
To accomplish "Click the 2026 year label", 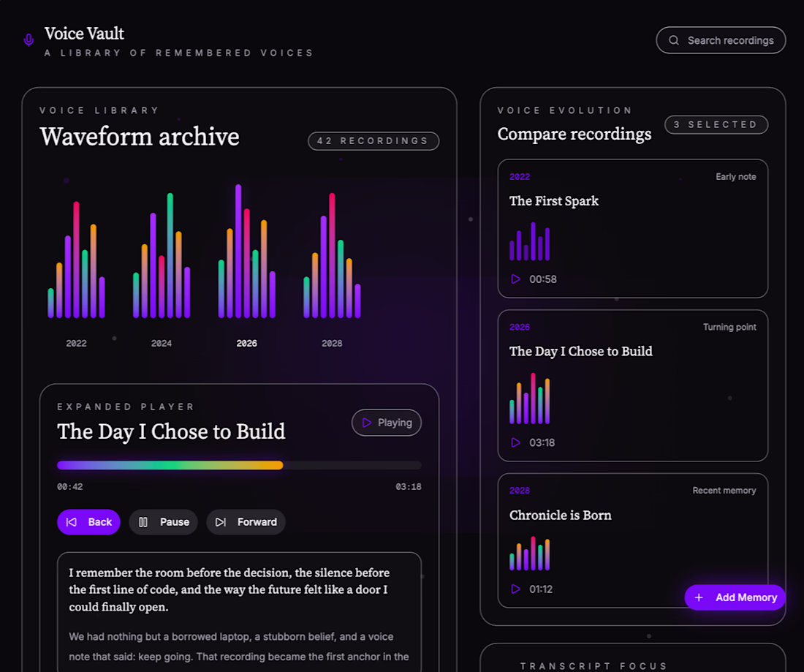I will tap(246, 343).
